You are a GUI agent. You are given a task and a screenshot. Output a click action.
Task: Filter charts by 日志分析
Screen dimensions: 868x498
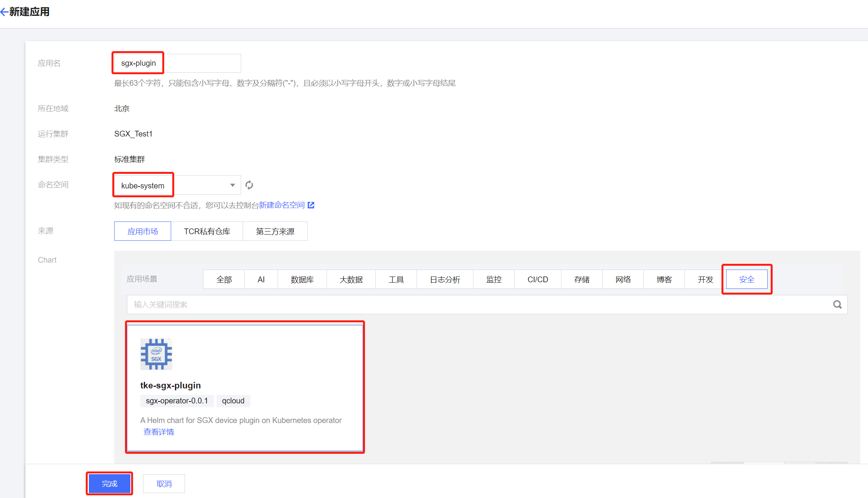445,280
